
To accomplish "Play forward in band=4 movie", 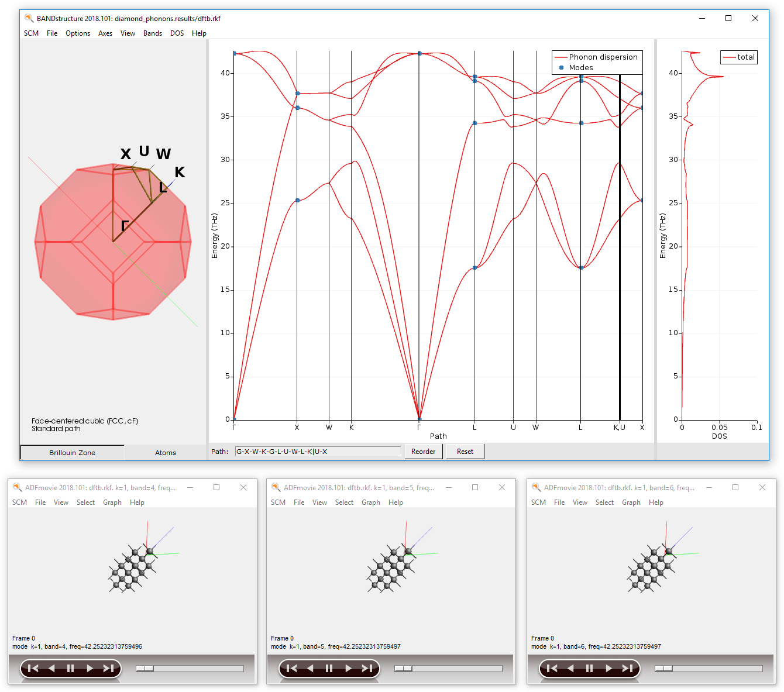I will pyautogui.click(x=90, y=669).
